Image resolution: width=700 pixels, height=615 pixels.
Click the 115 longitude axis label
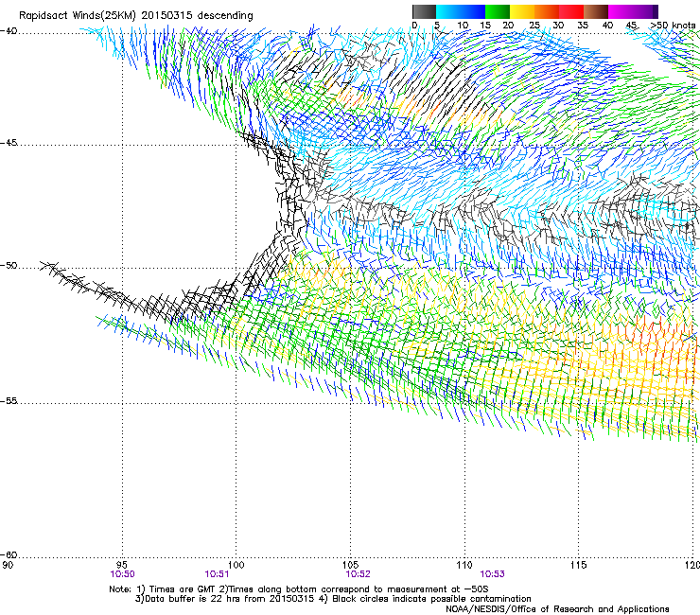[578, 566]
